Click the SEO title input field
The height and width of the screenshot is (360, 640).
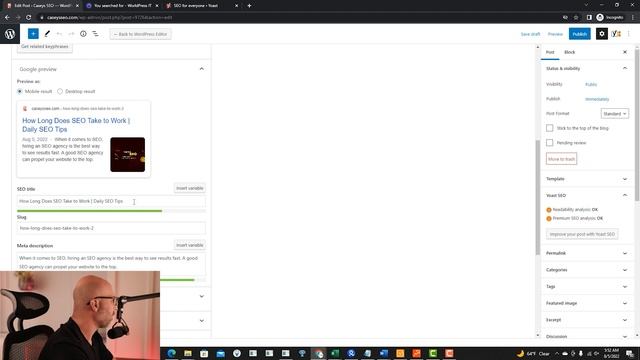click(x=111, y=201)
